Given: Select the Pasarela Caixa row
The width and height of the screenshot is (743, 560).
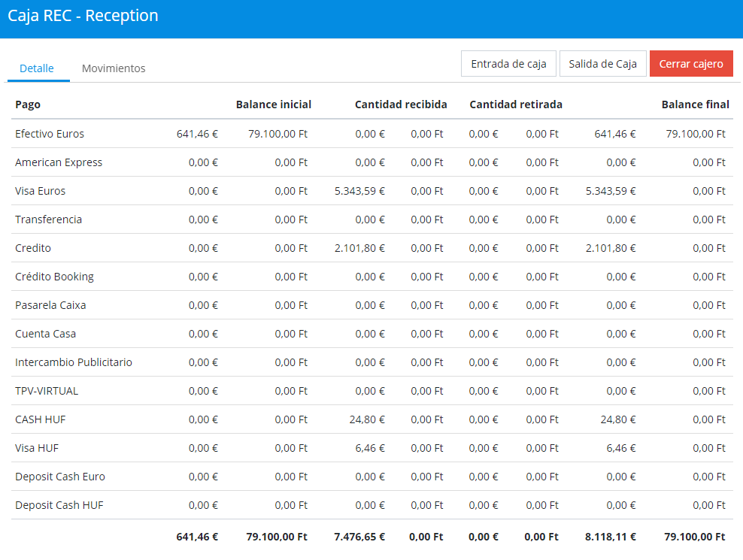Looking at the screenshot, I should [50, 305].
